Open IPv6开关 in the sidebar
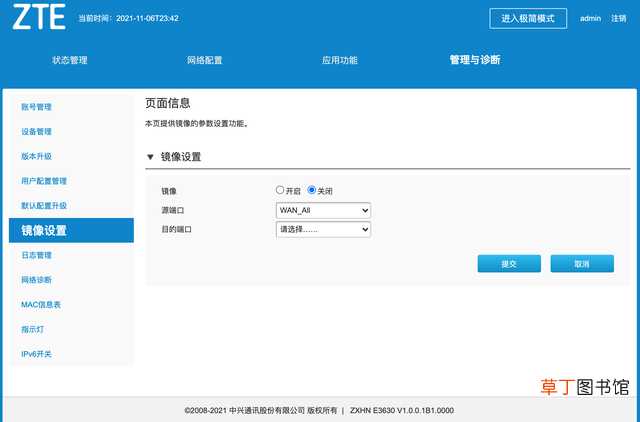 point(36,354)
